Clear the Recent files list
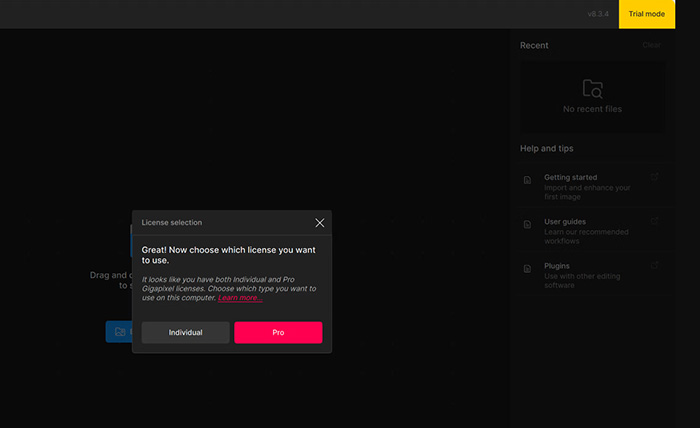The width and height of the screenshot is (700, 428). [x=651, y=45]
